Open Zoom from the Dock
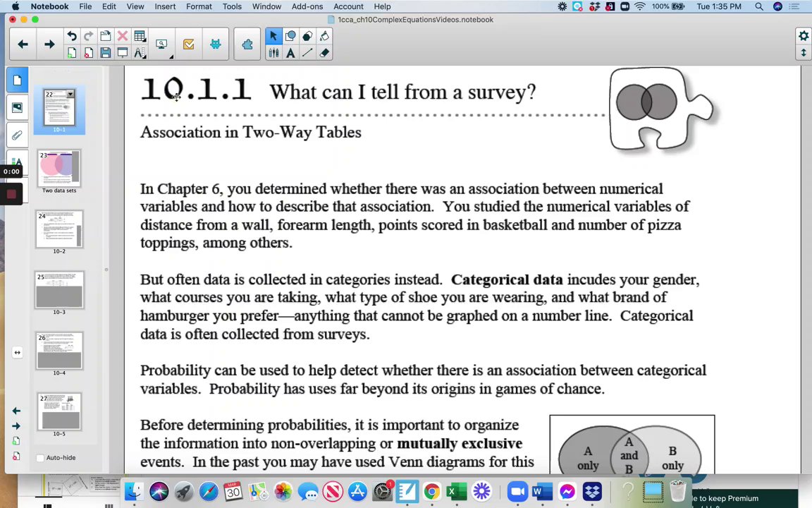The width and height of the screenshot is (812, 508). click(517, 491)
